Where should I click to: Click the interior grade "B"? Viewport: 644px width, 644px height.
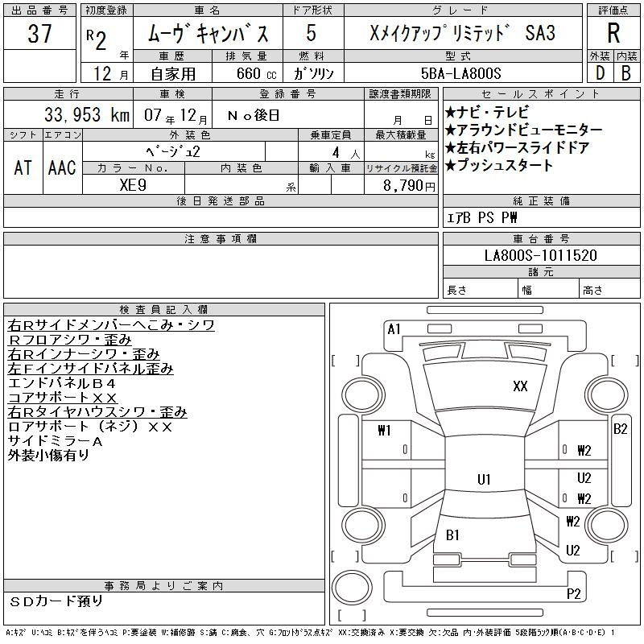pos(626,73)
